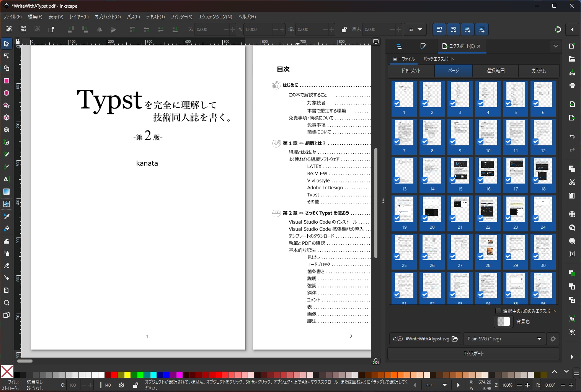Select the Pages tool
Viewport: 581px width, 392px height.
pos(7,315)
